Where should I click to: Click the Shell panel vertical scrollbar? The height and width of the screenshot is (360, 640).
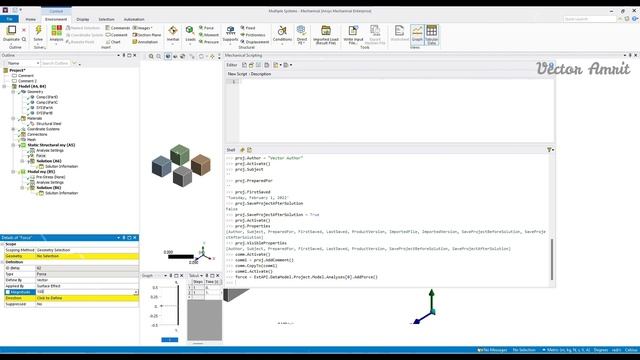pyautogui.click(x=552, y=259)
